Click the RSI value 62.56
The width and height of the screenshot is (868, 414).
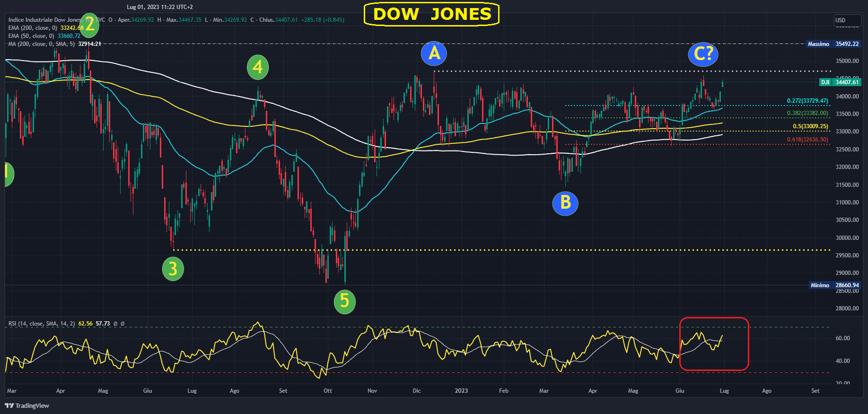pyautogui.click(x=86, y=324)
